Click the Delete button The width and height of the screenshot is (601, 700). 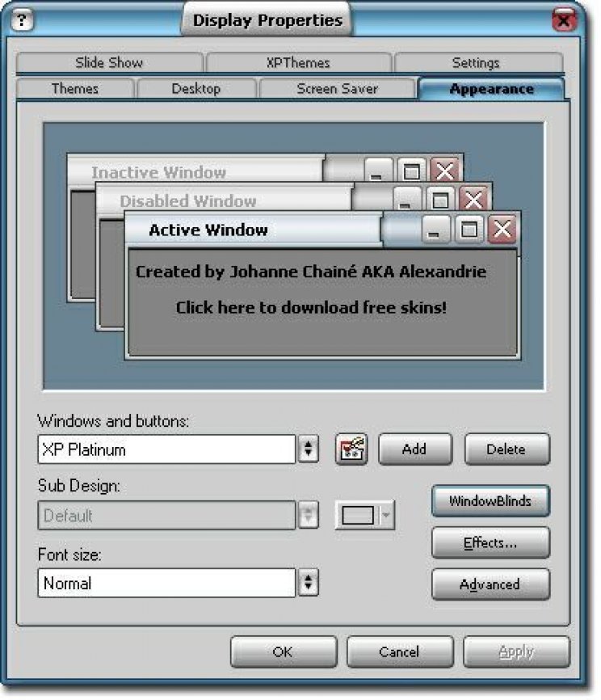click(x=506, y=449)
